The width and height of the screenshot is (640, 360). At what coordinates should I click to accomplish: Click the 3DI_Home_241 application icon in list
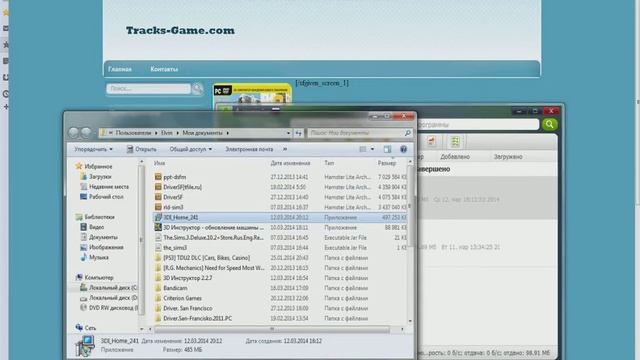158,218
